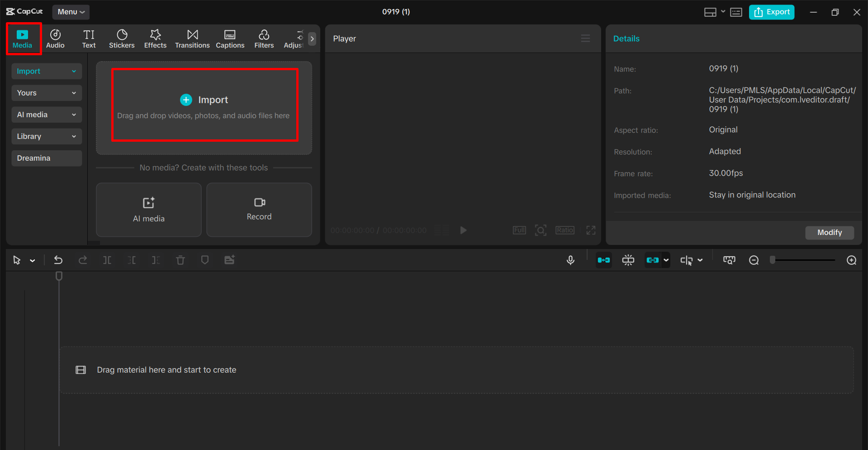Select the Record card under media tools
The width and height of the screenshot is (868, 450).
[x=259, y=210]
